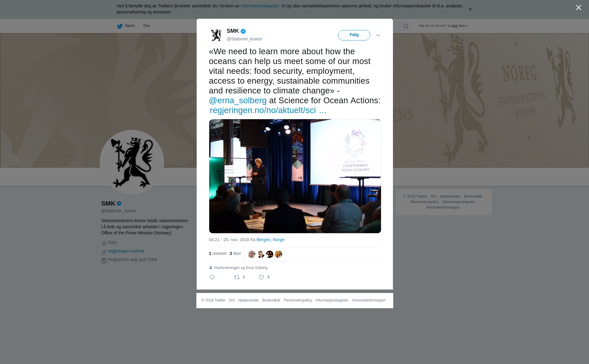Screen dimensions: 589x364
Task: Click the Twitter bird Hjem icon
Action: (x=120, y=26)
